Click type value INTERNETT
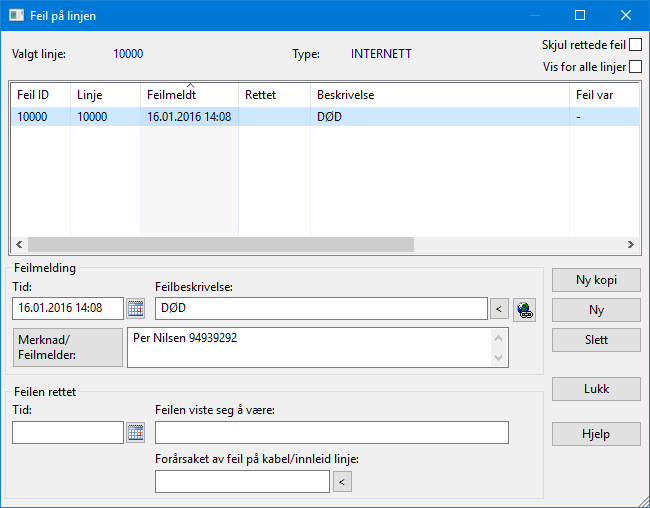 coord(381,54)
